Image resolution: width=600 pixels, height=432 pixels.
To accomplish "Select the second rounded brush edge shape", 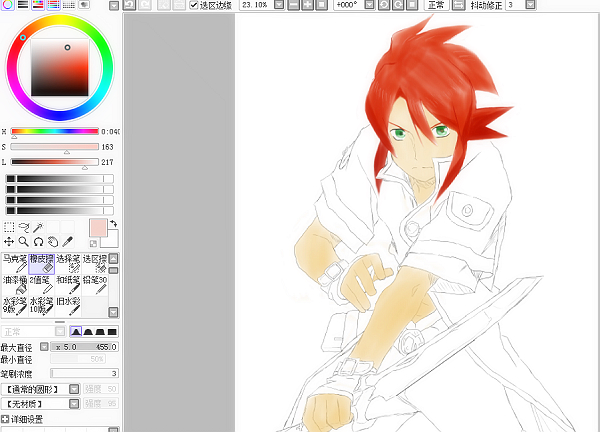I will 88,331.
